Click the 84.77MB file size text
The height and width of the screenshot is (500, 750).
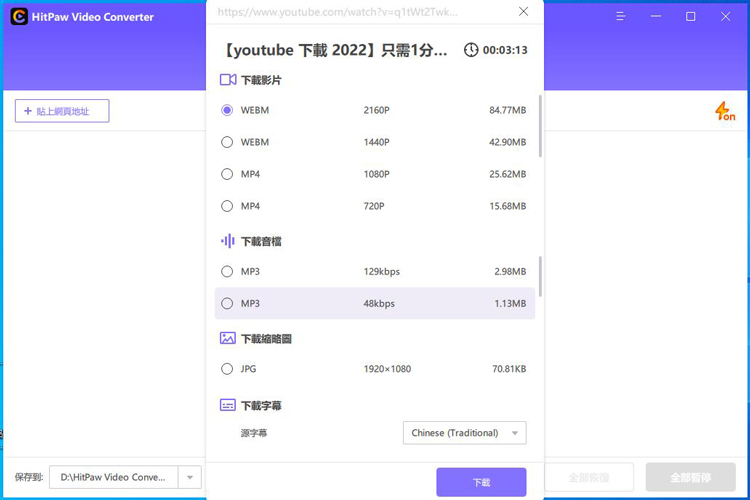(x=507, y=110)
